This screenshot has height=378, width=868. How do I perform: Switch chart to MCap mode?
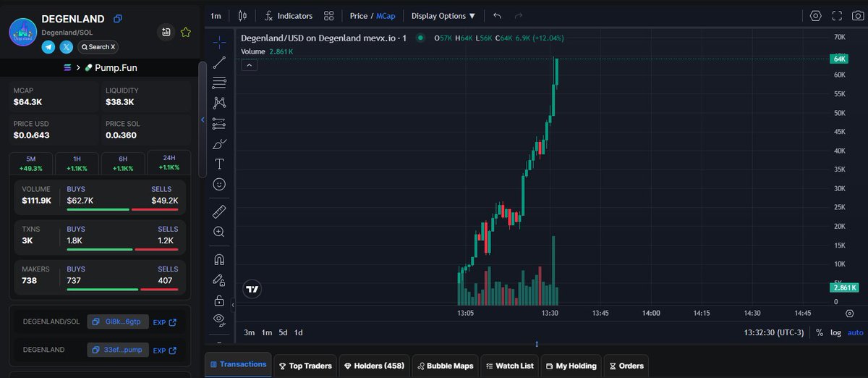[386, 15]
